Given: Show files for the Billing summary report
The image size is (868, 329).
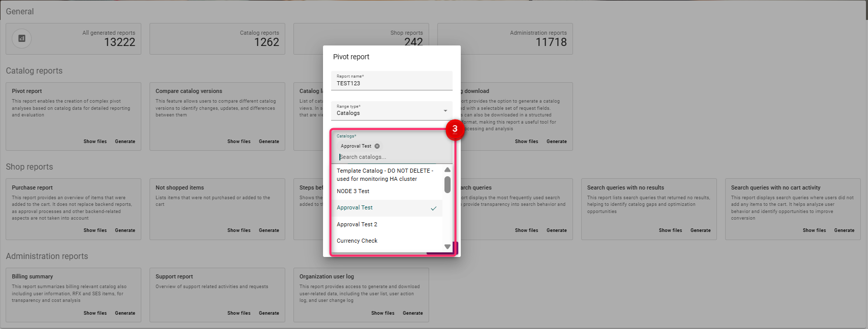Looking at the screenshot, I should click(95, 313).
